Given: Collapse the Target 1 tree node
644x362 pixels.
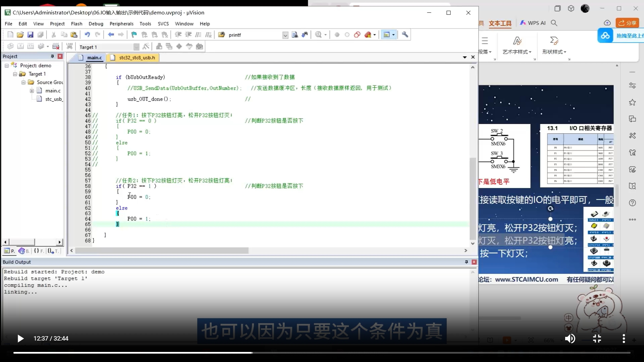Looking at the screenshot, I should tap(15, 74).
